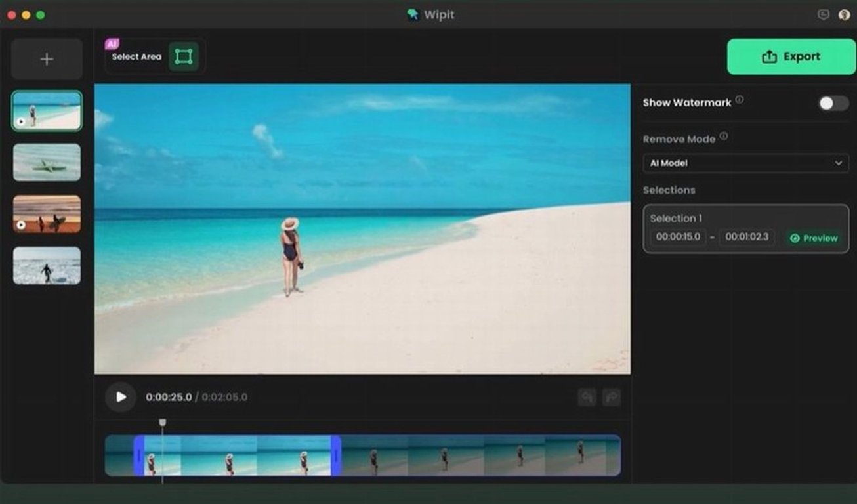Toggle Show Watermark switch
857x504 pixels.
tap(833, 103)
